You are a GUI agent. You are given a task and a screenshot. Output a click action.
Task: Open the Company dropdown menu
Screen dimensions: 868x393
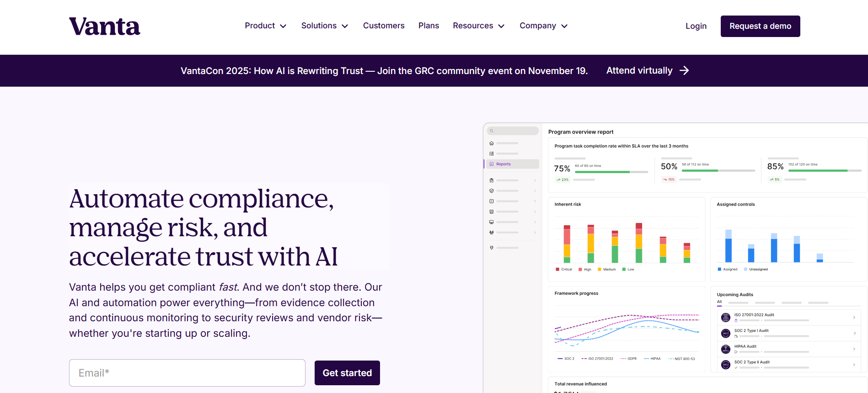[544, 26]
